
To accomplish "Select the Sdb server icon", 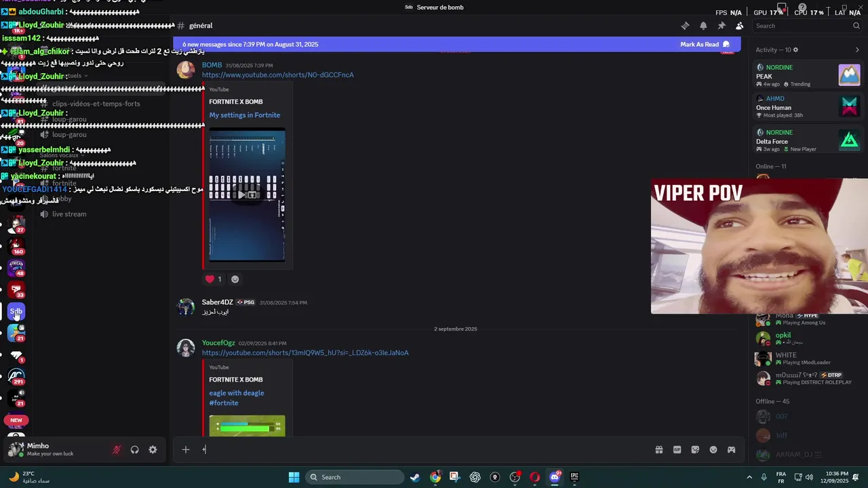I will (16, 312).
